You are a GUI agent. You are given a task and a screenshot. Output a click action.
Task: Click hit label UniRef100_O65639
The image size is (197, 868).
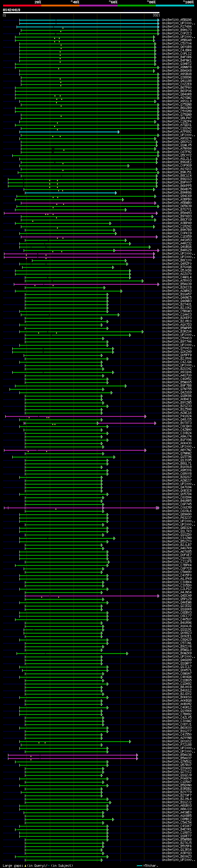coord(177,206)
